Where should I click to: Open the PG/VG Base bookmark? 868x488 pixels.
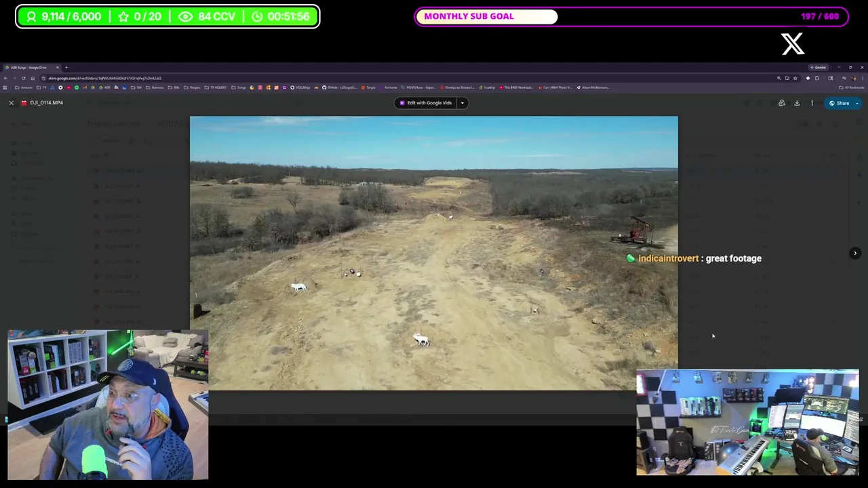(x=419, y=87)
